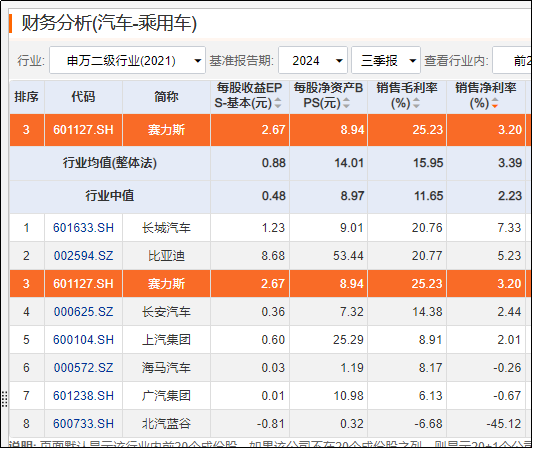The width and height of the screenshot is (533, 449).
Task: Select 广汽集团 company name
Action: 166,396
